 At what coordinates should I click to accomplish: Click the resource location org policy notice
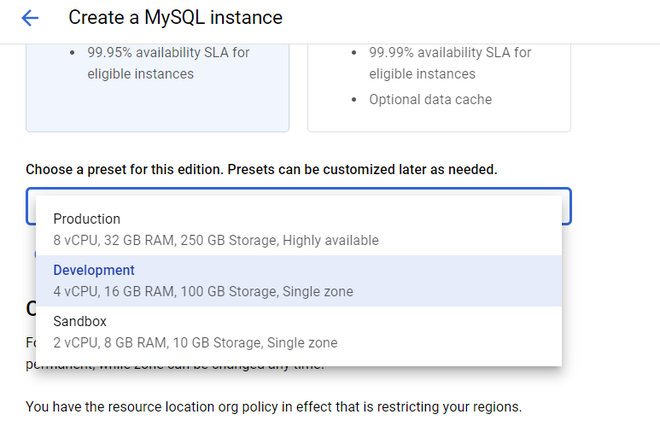273,407
